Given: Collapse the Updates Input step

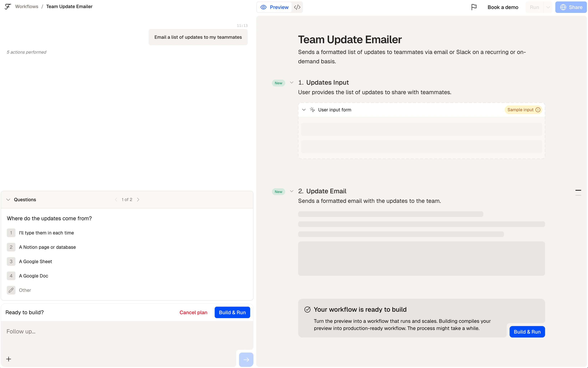Looking at the screenshot, I should (x=291, y=82).
